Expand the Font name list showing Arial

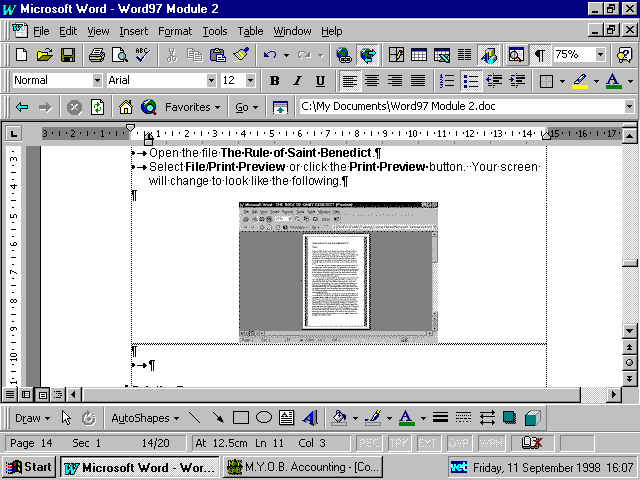[x=211, y=81]
